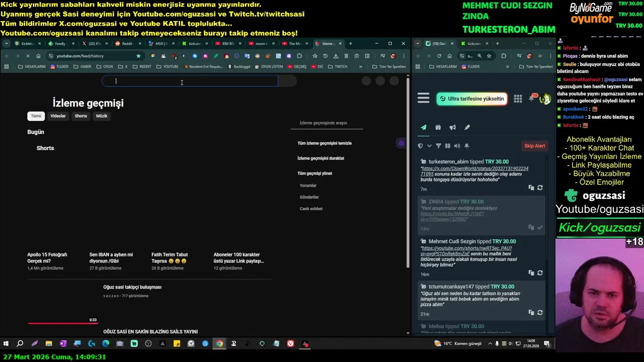Click Chrome icon in the taskbar

tap(219, 344)
